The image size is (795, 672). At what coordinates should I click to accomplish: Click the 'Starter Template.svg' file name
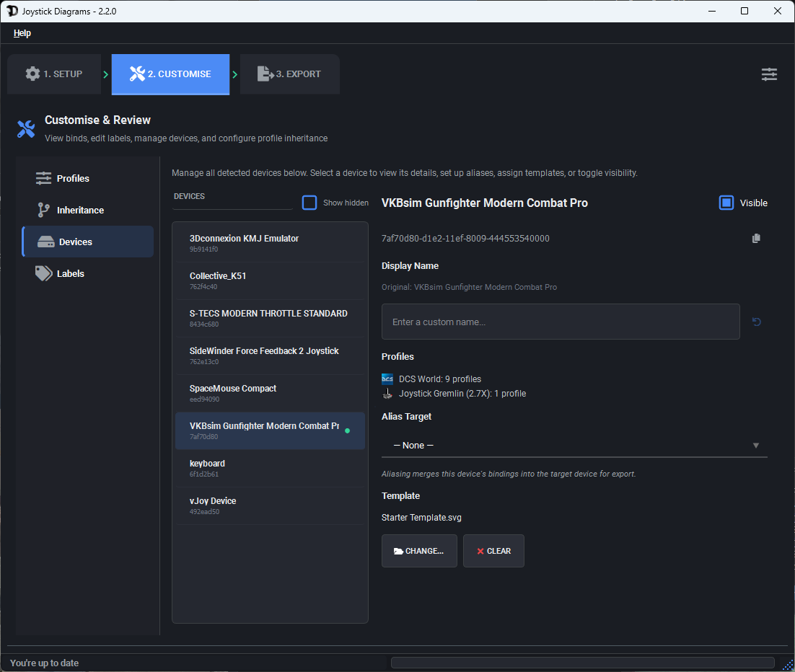421,518
